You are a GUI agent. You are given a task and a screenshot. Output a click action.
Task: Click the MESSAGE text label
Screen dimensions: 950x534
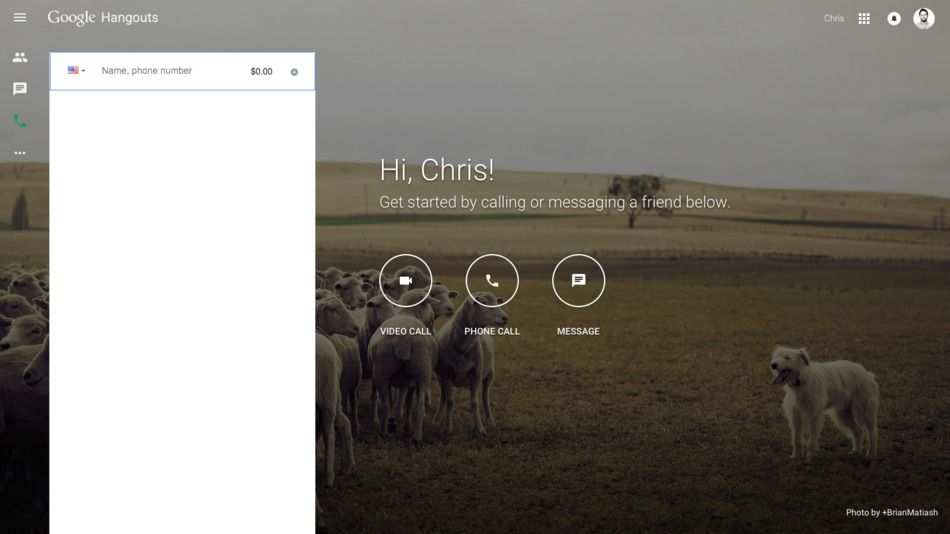578,331
